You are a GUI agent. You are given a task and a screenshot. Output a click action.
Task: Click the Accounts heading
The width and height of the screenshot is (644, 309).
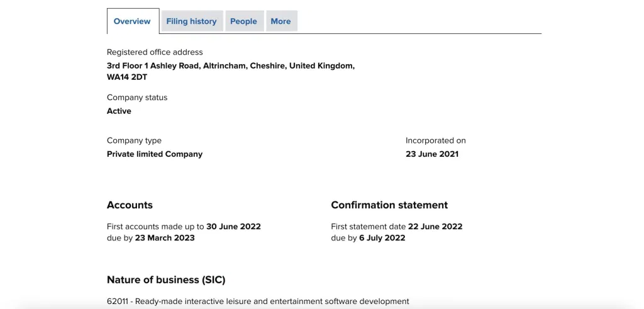(130, 205)
